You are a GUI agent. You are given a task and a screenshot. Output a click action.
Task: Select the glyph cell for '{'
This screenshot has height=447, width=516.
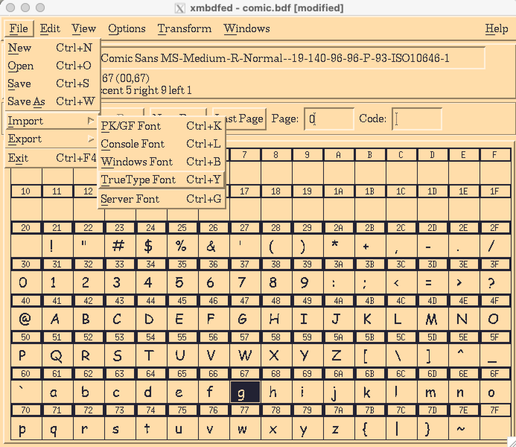coord(369,429)
